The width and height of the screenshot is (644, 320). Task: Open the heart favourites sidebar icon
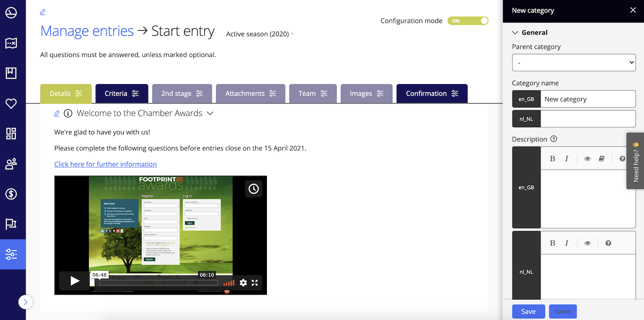coord(11,104)
